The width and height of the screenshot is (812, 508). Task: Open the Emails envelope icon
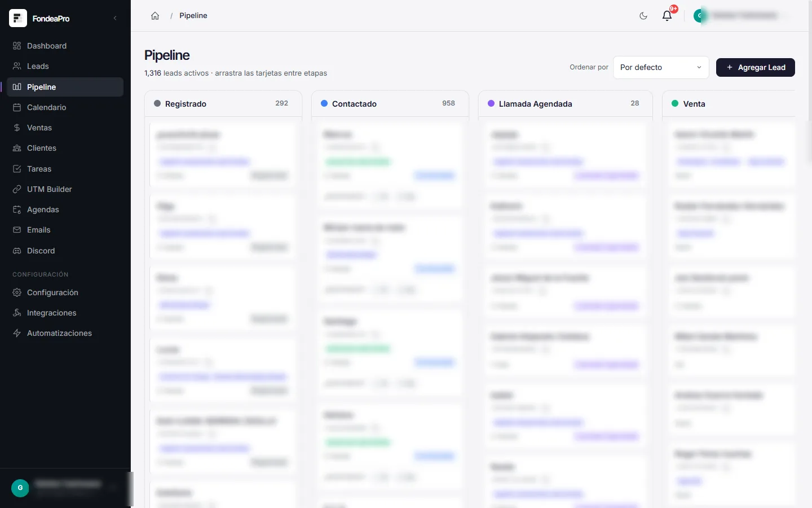click(17, 230)
